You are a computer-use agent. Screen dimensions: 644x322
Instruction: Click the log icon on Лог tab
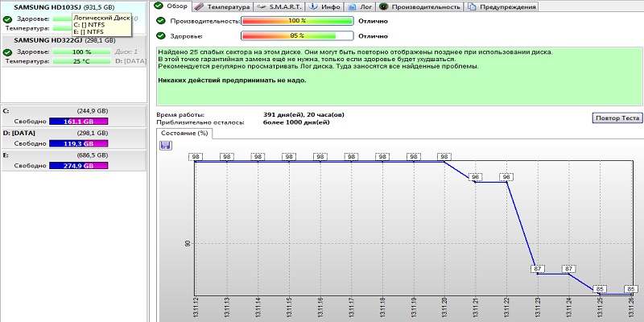[352, 7]
